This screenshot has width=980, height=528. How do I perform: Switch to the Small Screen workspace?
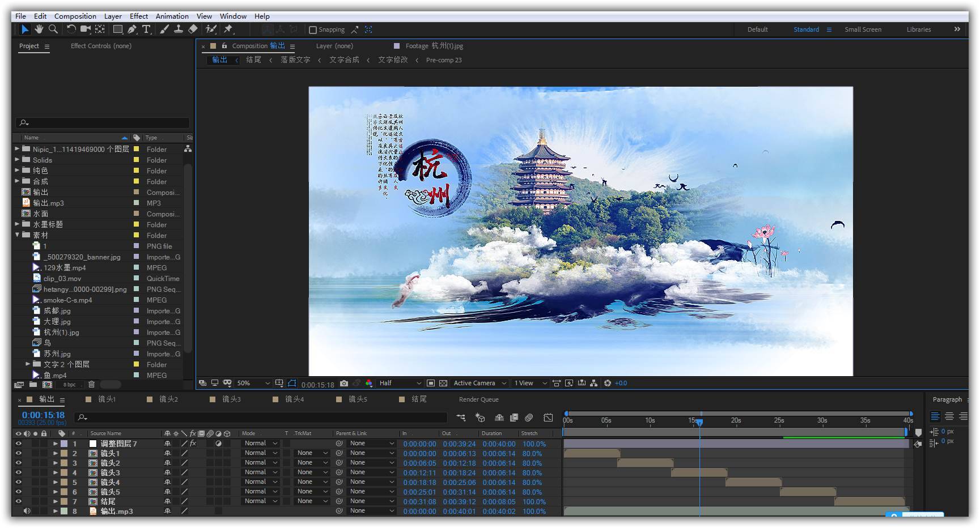pyautogui.click(x=863, y=29)
